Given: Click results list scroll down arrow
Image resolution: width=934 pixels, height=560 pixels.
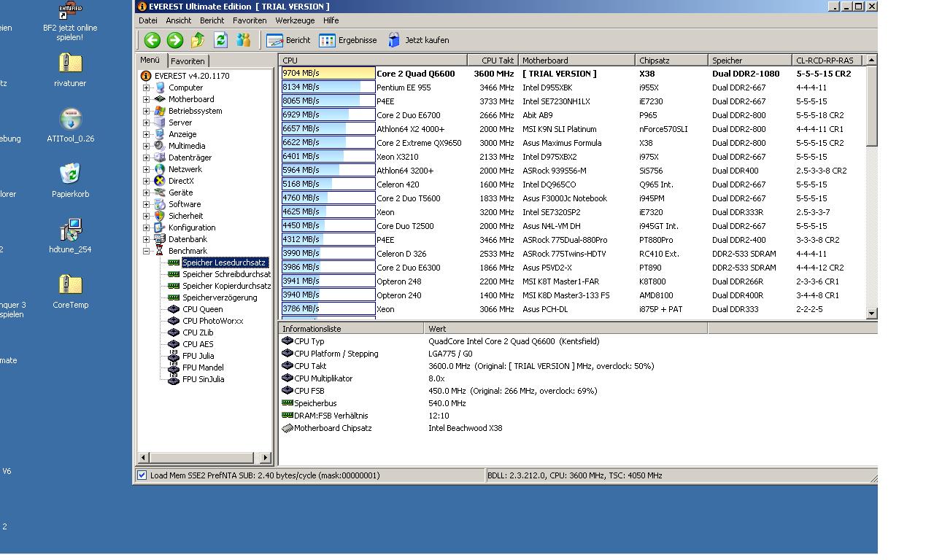Looking at the screenshot, I should tap(871, 314).
